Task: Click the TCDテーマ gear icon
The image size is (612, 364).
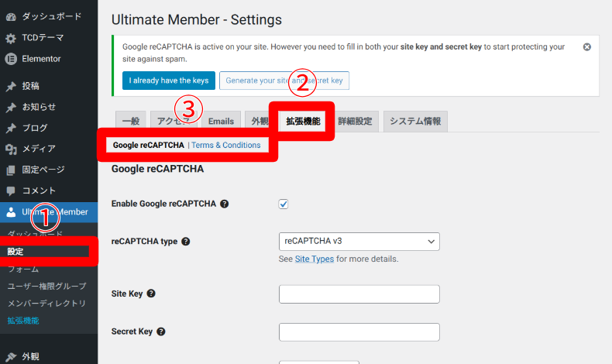Action: (x=11, y=38)
